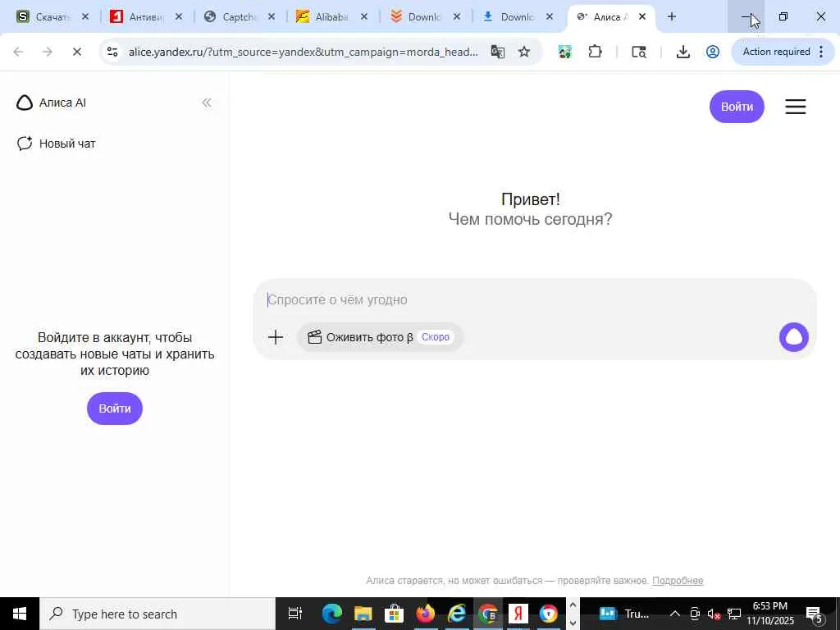Open the browser profile icon
Image resolution: width=840 pixels, height=630 pixels.
tap(713, 52)
